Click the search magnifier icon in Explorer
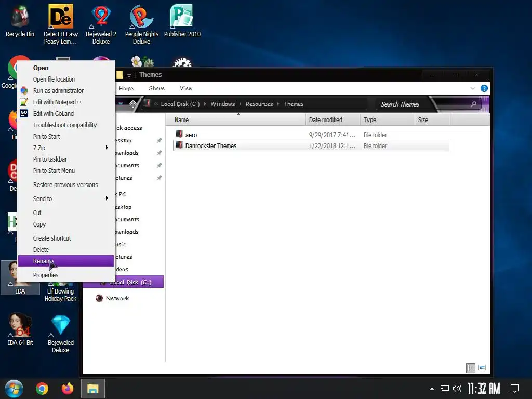 point(474,104)
